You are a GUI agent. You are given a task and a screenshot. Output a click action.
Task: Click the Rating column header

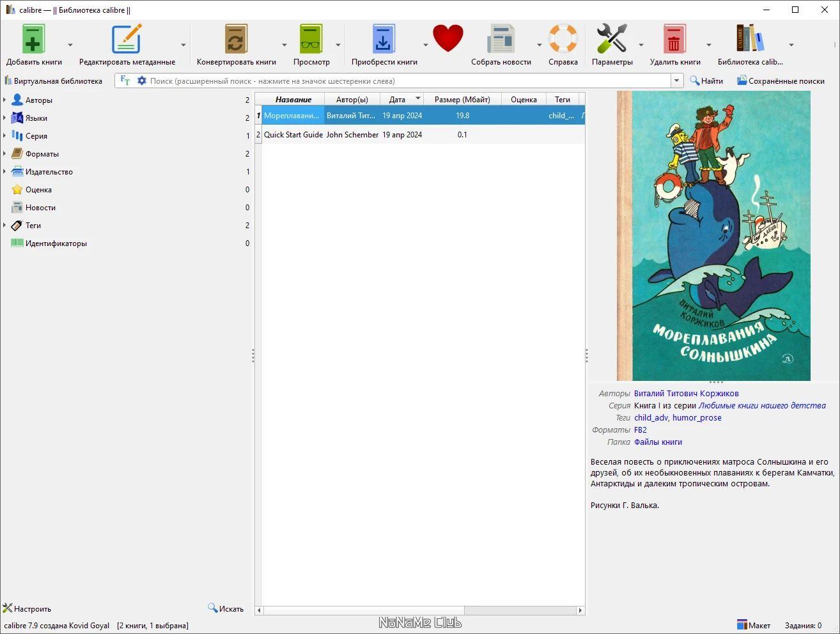(524, 99)
